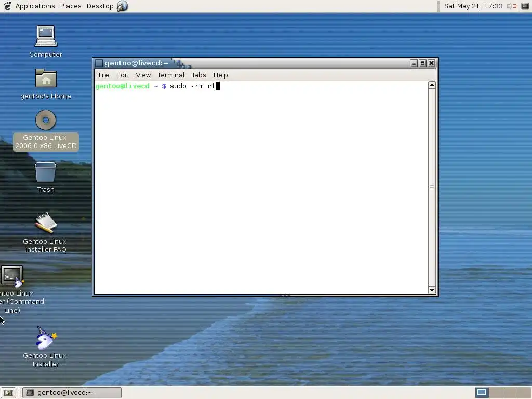Image resolution: width=532 pixels, height=399 pixels.
Task: Click the green gentoo@livecd prompt text
Action: 122,86
